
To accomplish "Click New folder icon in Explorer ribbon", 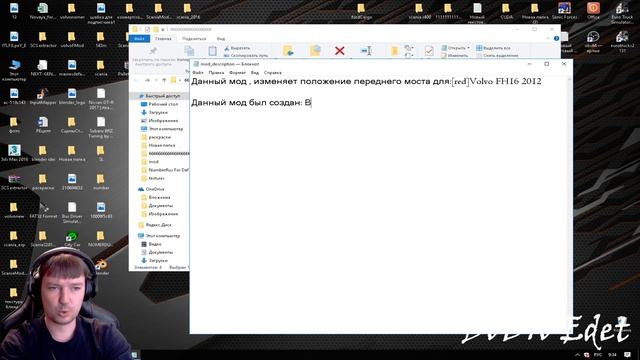I will (x=394, y=51).
